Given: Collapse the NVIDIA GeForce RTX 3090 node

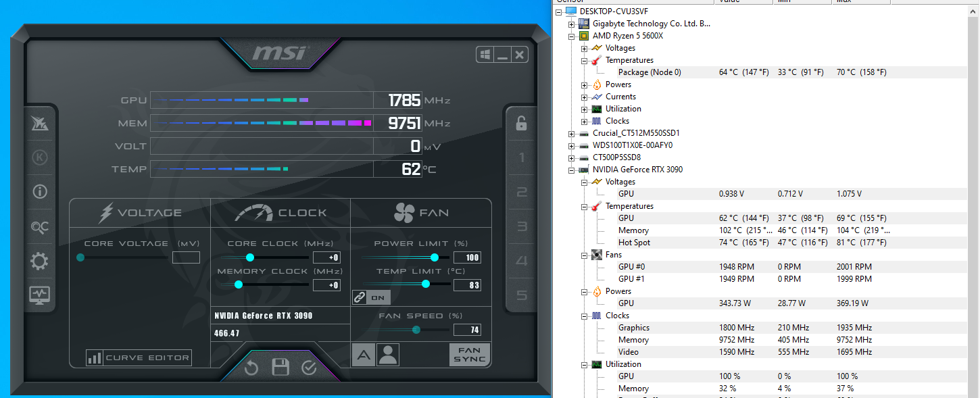Looking at the screenshot, I should pyautogui.click(x=572, y=170).
